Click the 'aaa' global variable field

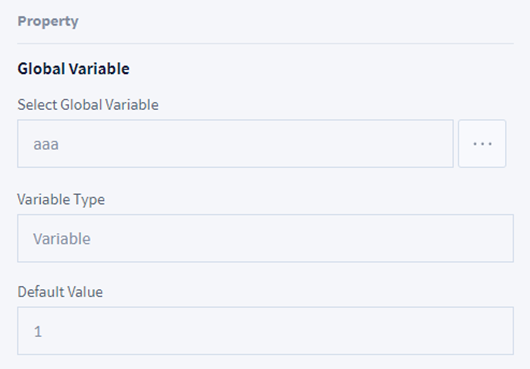click(235, 144)
